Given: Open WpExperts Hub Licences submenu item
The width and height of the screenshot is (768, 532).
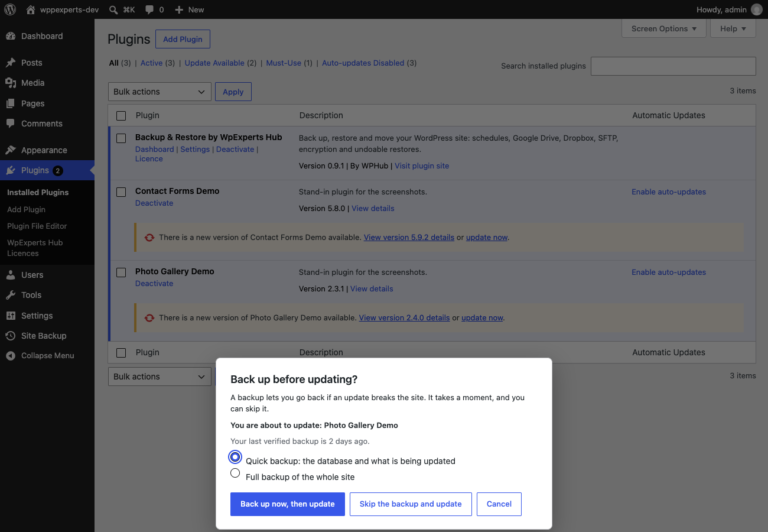Looking at the screenshot, I should pyautogui.click(x=35, y=248).
